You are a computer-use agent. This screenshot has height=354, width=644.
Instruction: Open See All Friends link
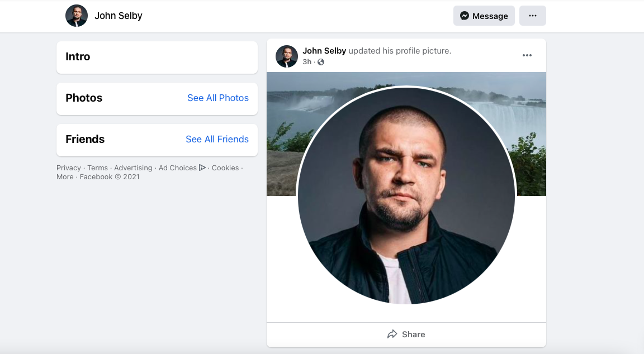point(217,139)
